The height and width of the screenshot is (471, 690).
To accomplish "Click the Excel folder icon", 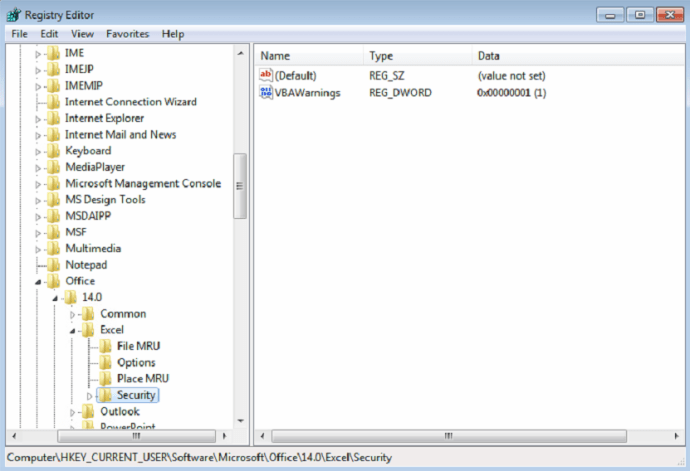I will pyautogui.click(x=89, y=330).
